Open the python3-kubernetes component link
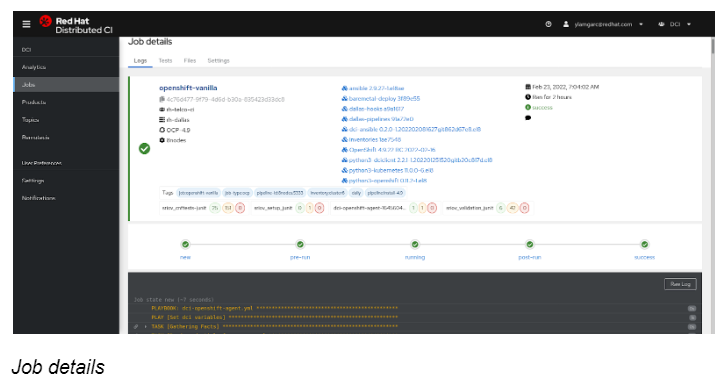This screenshot has width=718, height=385. [391, 170]
